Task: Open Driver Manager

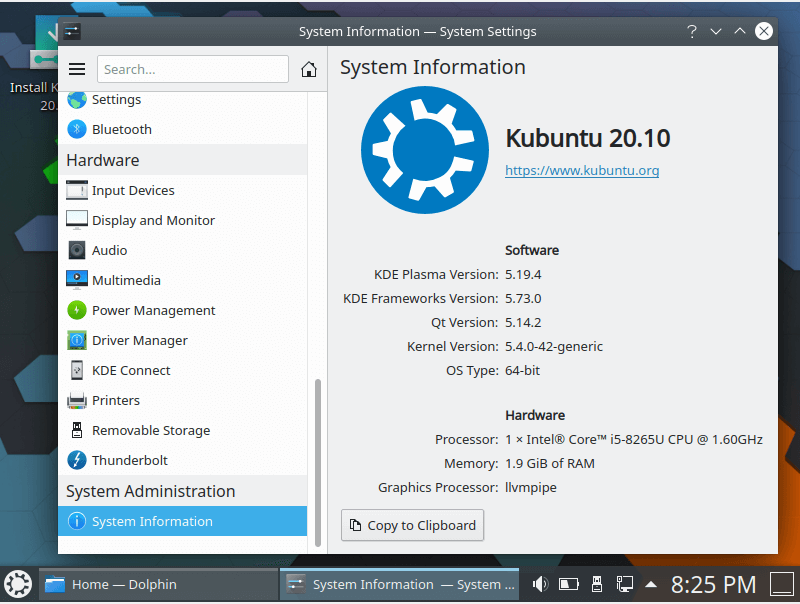Action: pyautogui.click(x=139, y=340)
